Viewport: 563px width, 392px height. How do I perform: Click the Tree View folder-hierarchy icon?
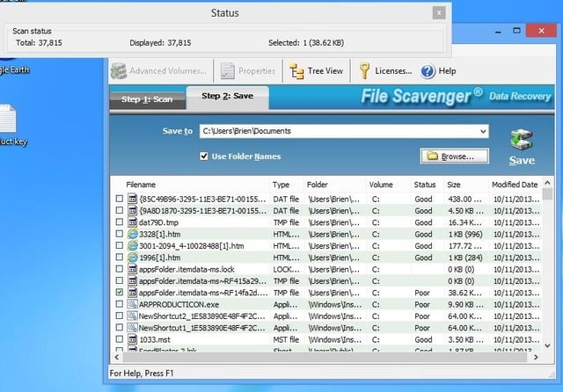(296, 71)
